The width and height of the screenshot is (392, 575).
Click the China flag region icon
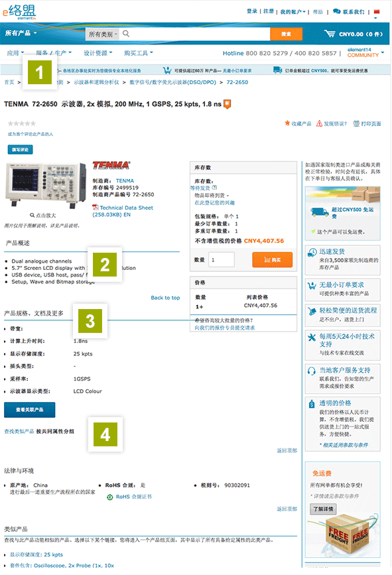click(376, 12)
